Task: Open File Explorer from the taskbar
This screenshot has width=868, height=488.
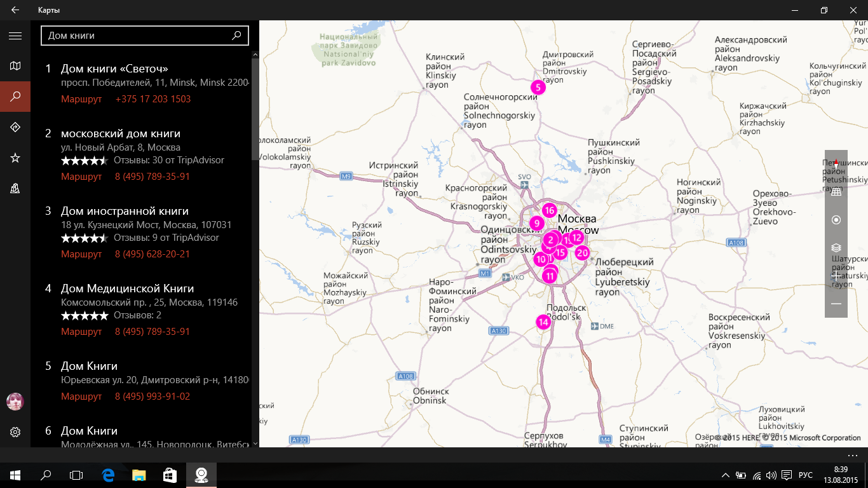Action: point(139,475)
